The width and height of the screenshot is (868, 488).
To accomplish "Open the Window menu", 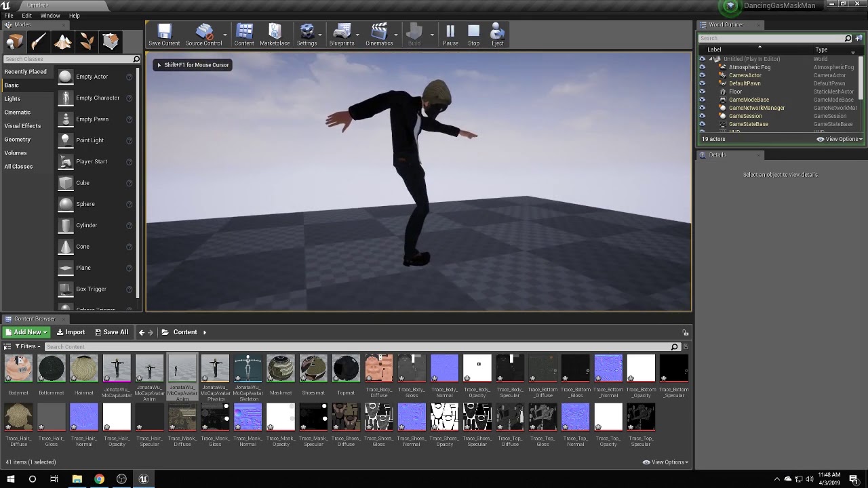I will pyautogui.click(x=50, y=16).
